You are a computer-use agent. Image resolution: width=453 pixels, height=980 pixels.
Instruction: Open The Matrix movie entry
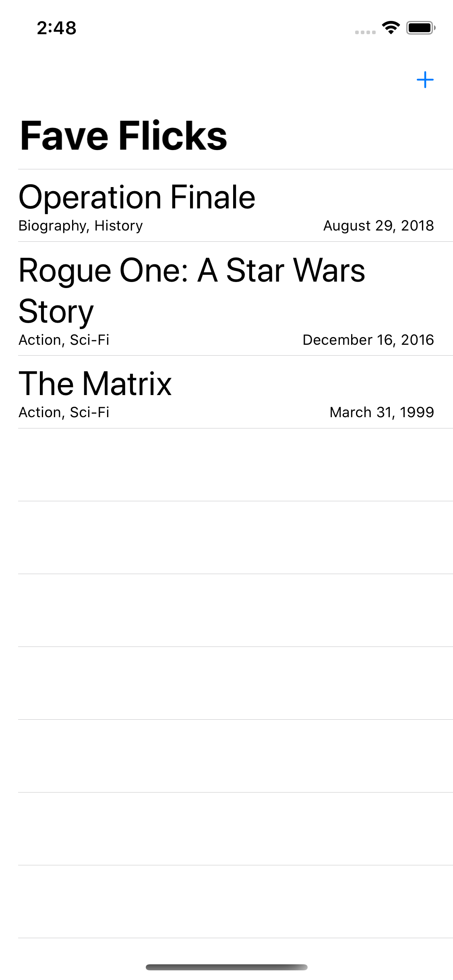(95, 384)
